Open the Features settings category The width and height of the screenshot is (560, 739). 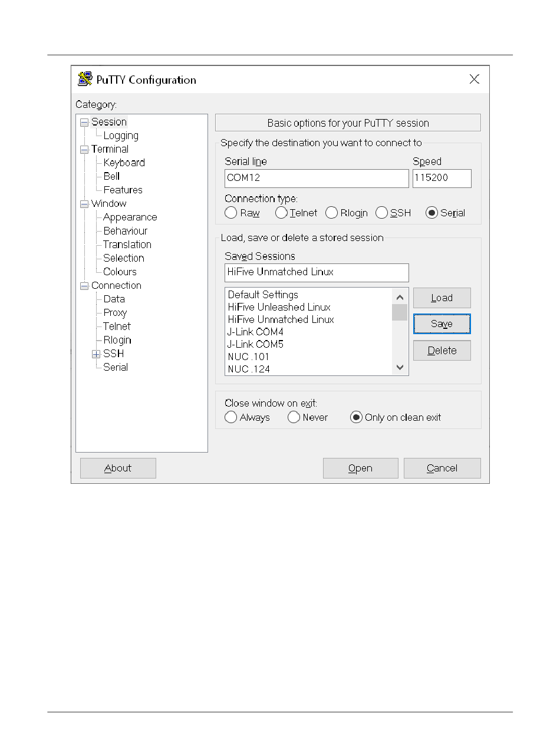[123, 190]
